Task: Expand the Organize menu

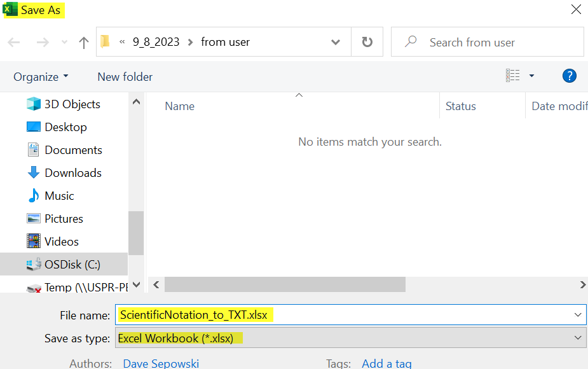Action: pos(40,76)
